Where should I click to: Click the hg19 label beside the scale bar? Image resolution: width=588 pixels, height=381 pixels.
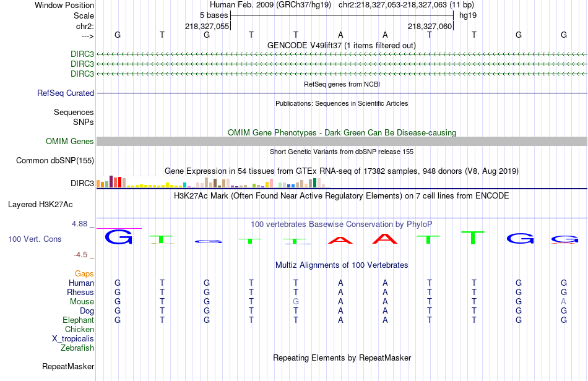(x=468, y=15)
